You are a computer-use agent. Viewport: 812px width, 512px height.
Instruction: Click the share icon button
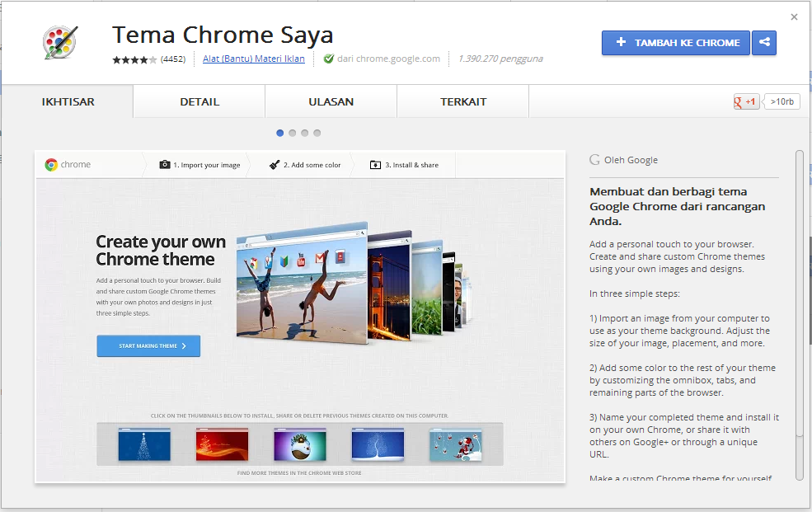[x=764, y=42]
